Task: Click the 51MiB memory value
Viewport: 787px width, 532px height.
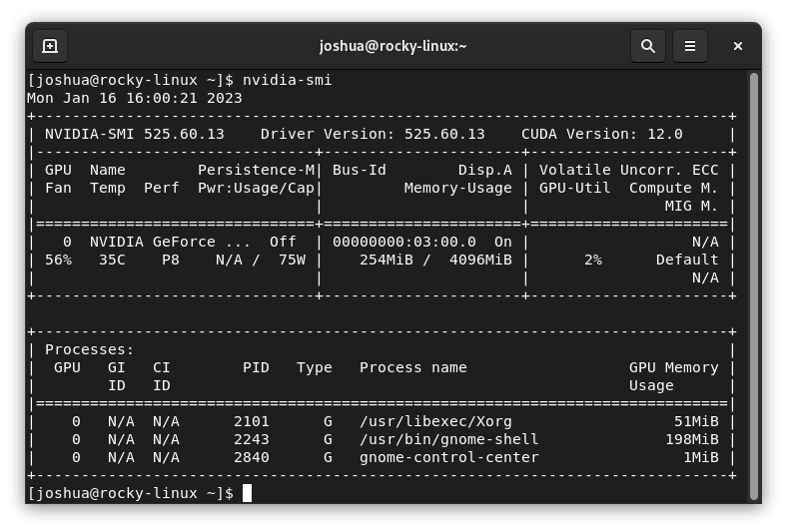Action: [696, 421]
